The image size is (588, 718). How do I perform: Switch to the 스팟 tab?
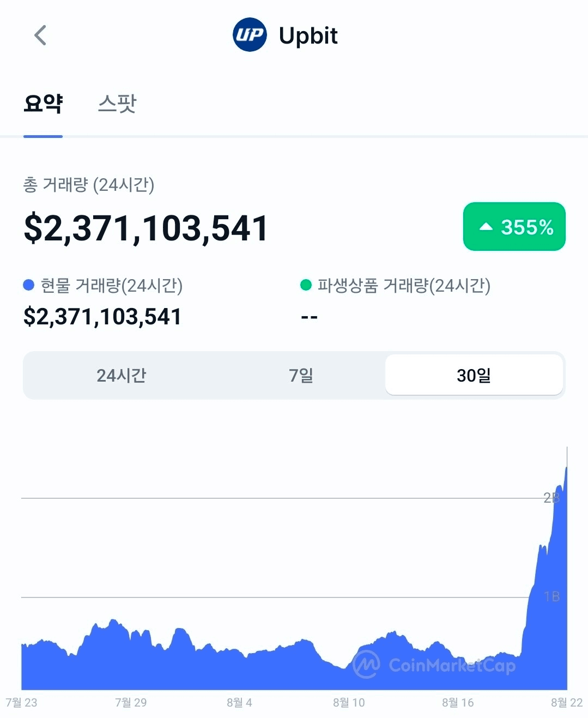(x=117, y=104)
